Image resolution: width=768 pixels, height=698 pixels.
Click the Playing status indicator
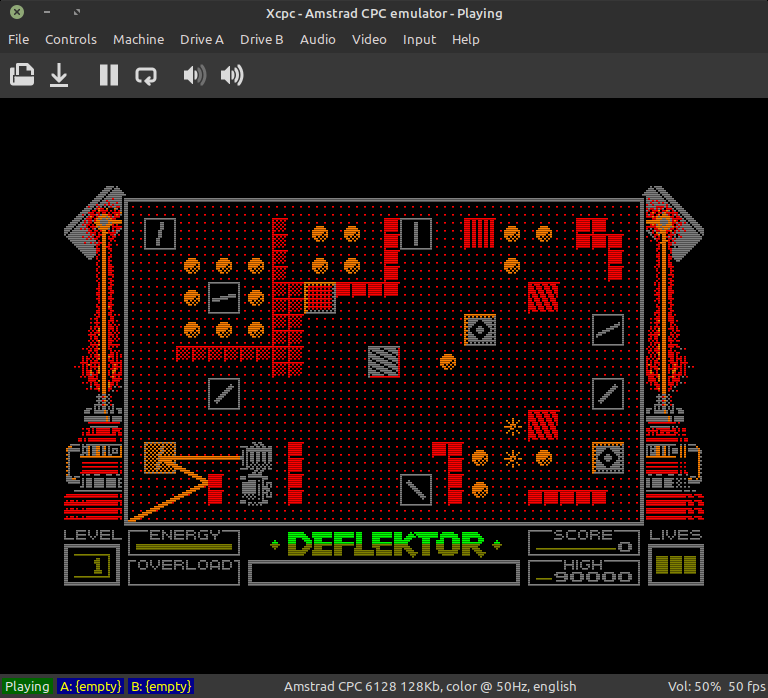[x=27, y=686]
